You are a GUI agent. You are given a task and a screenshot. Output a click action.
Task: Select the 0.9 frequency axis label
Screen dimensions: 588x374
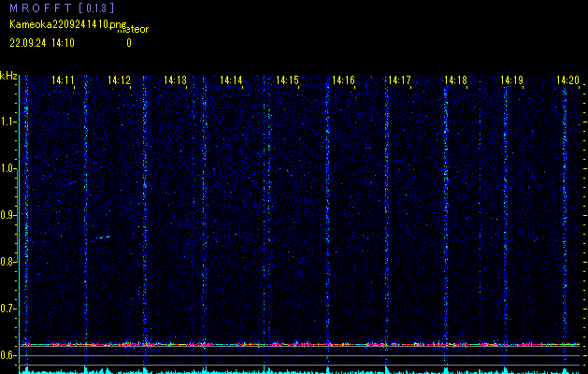pos(7,215)
